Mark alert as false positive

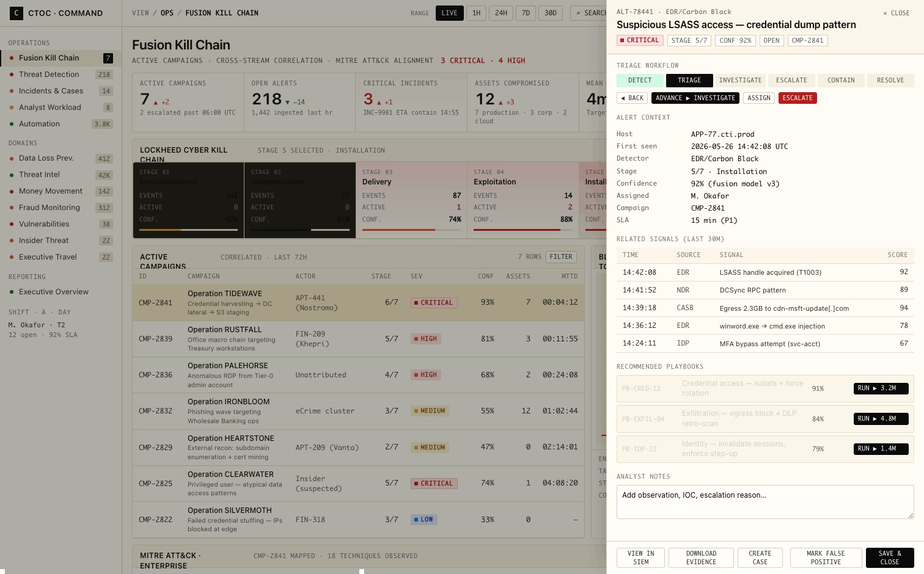click(x=826, y=558)
